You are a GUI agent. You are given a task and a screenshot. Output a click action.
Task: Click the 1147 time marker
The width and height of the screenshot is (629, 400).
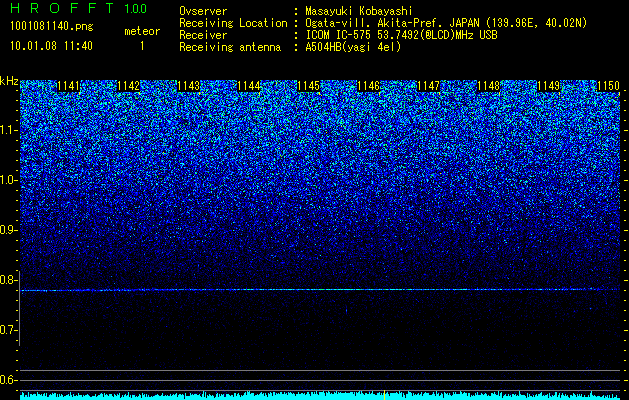click(428, 86)
